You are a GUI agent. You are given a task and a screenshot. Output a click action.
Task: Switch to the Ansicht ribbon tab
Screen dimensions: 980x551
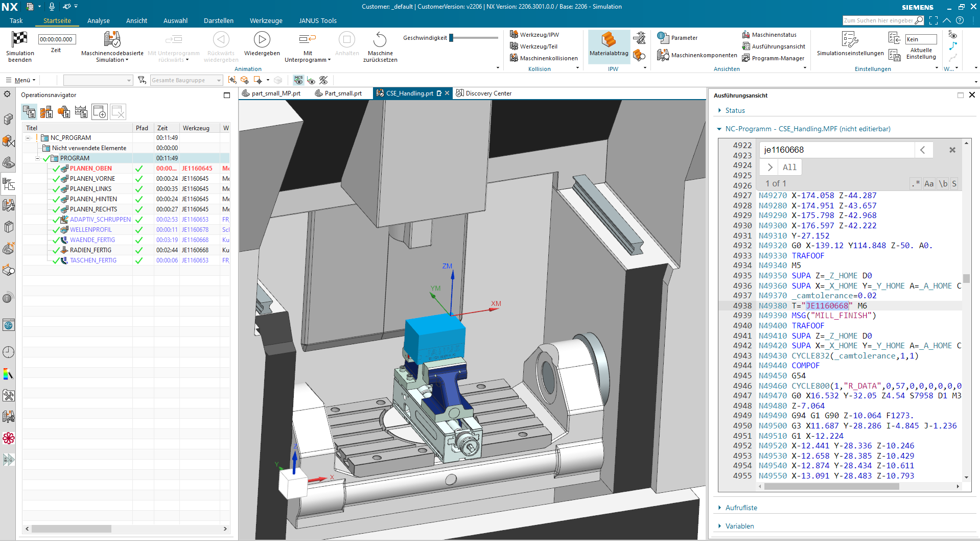click(x=136, y=21)
